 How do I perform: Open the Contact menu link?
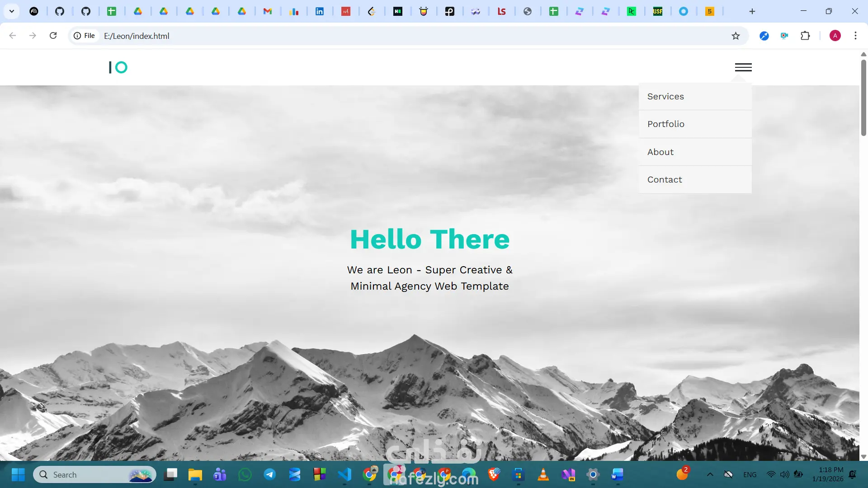coord(664,179)
